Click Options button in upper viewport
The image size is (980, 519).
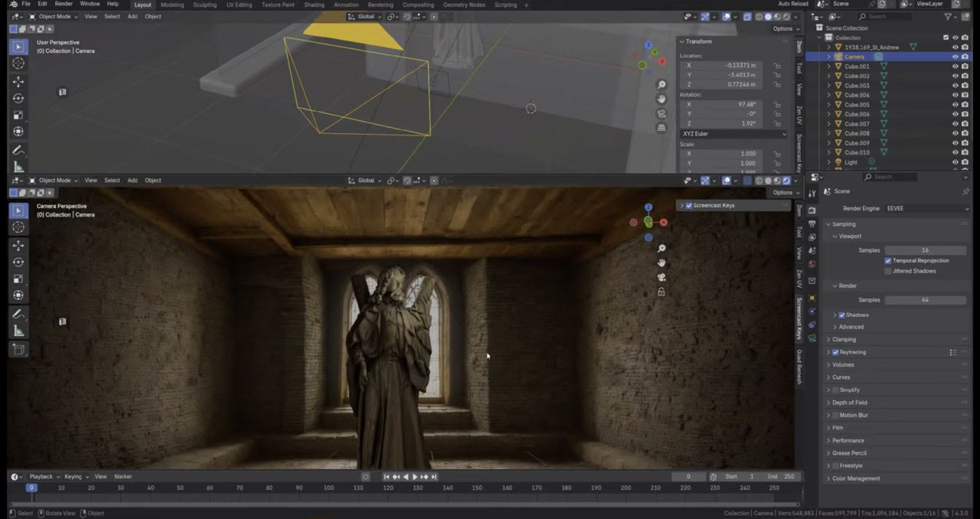pyautogui.click(x=785, y=28)
